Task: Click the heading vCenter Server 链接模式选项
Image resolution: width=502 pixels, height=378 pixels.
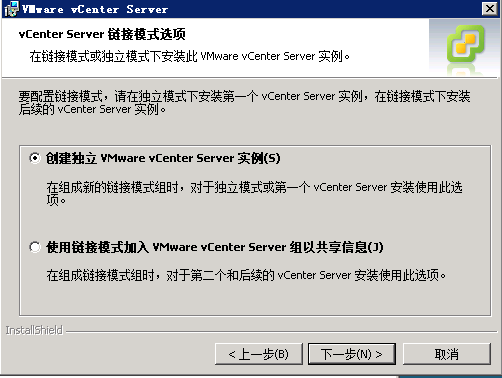Action: 102,34
